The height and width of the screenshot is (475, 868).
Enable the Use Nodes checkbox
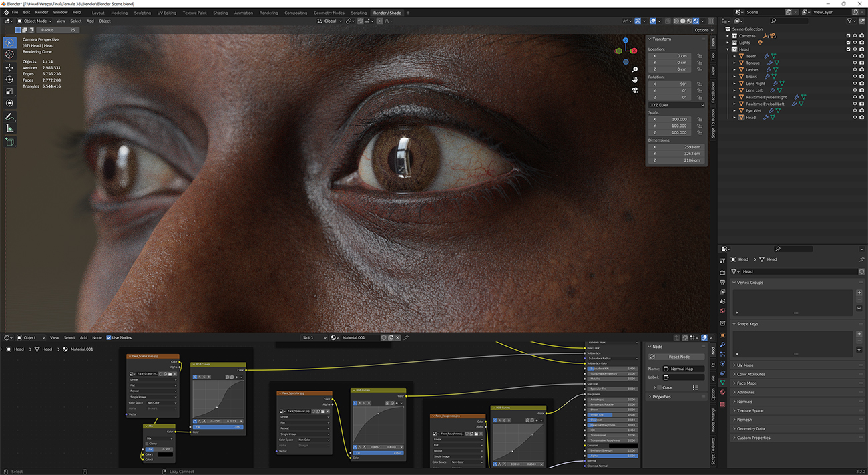[110, 337]
